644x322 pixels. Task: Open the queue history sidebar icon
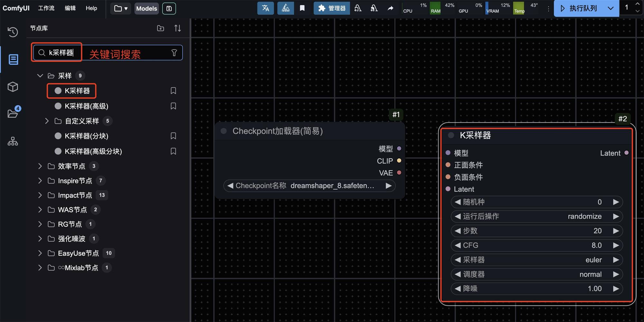13,32
